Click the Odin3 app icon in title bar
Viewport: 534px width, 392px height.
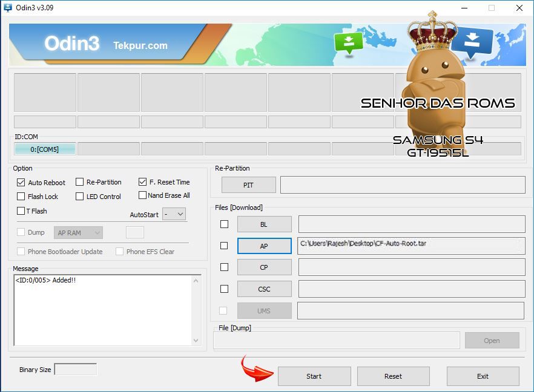(x=8, y=8)
